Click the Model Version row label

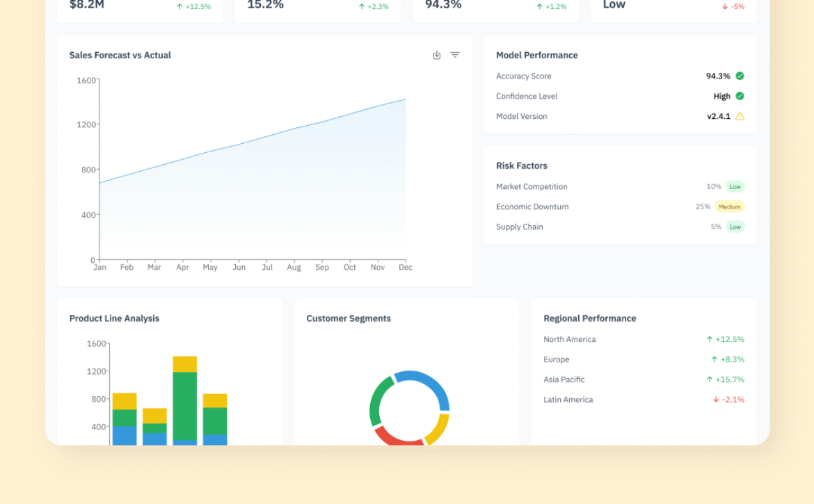coord(521,116)
